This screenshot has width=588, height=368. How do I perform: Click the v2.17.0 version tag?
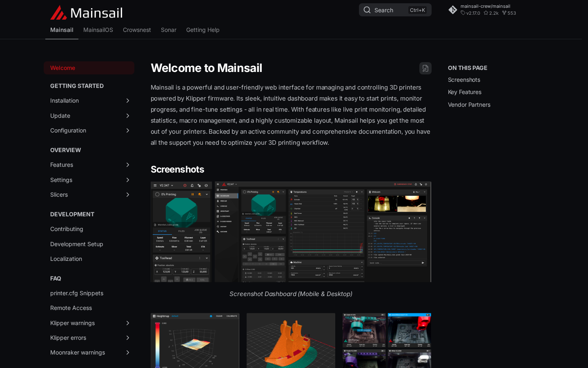coord(470,13)
